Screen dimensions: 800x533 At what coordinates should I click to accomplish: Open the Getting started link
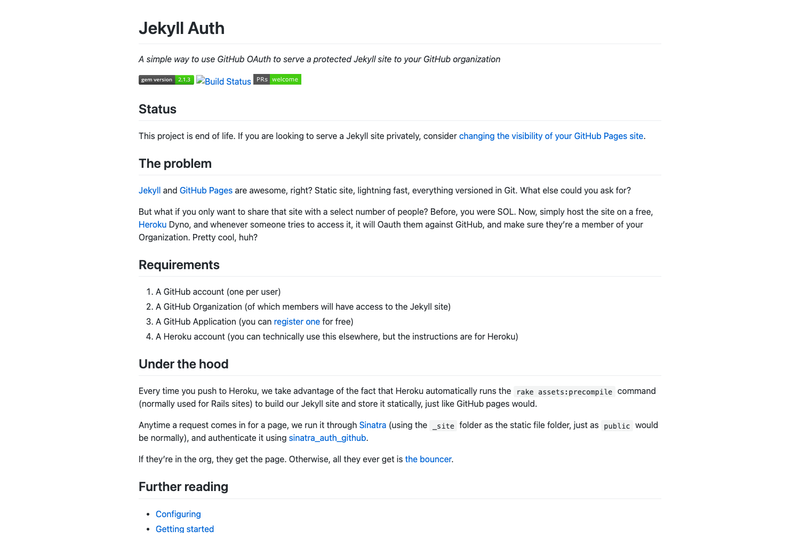[185, 528]
